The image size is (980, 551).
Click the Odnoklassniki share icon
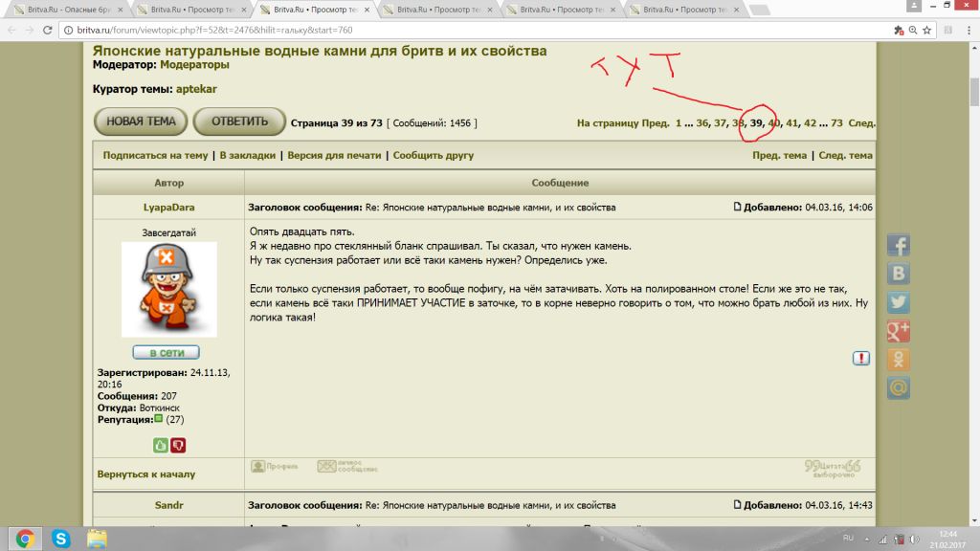tap(899, 360)
